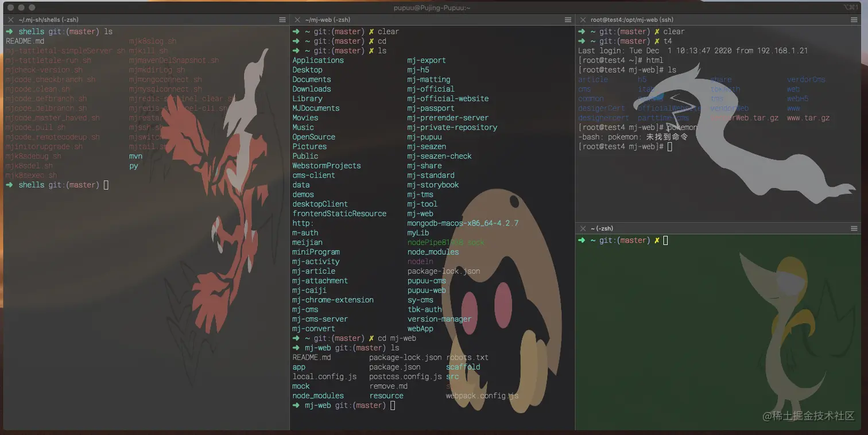Click the '-bash: pokemon' error line
The height and width of the screenshot is (435, 868).
(x=633, y=137)
